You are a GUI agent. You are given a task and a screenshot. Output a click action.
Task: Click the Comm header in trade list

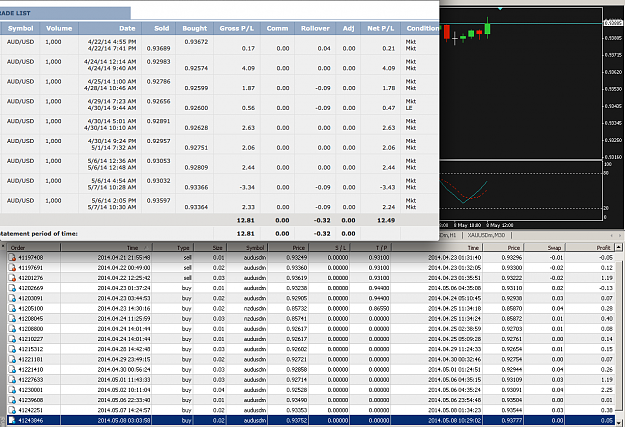[x=277, y=28]
